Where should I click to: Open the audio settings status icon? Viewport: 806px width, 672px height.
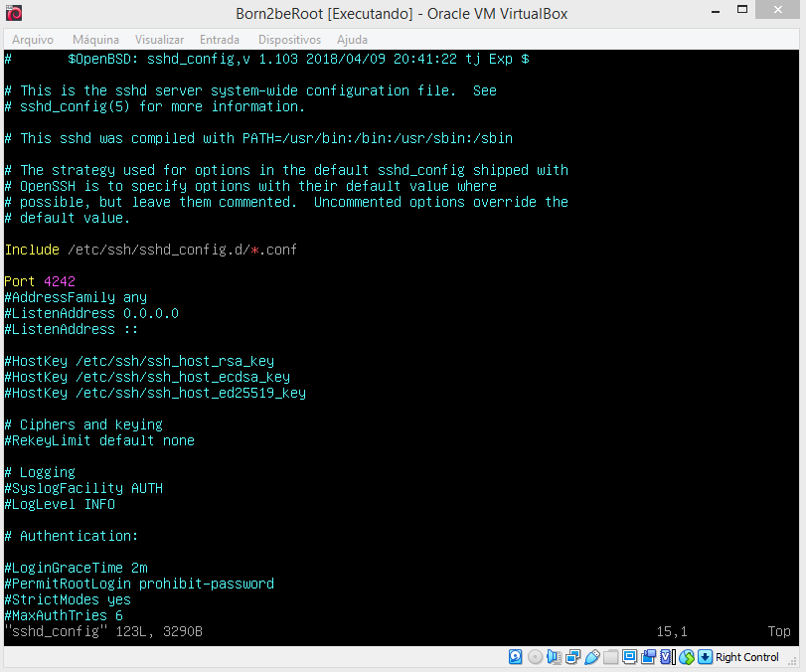coord(554,657)
